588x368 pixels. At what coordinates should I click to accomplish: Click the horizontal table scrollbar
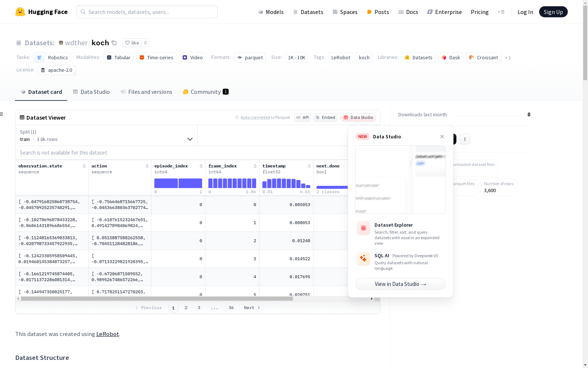pos(157,299)
